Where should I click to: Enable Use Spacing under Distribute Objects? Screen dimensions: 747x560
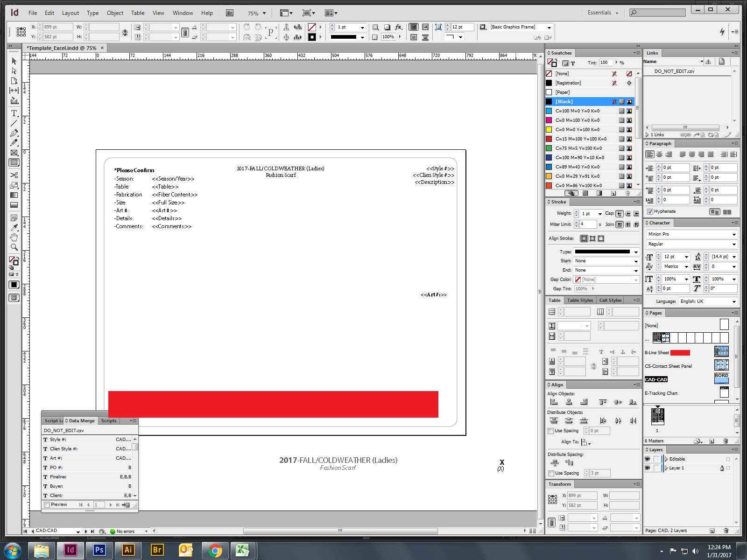551,431
